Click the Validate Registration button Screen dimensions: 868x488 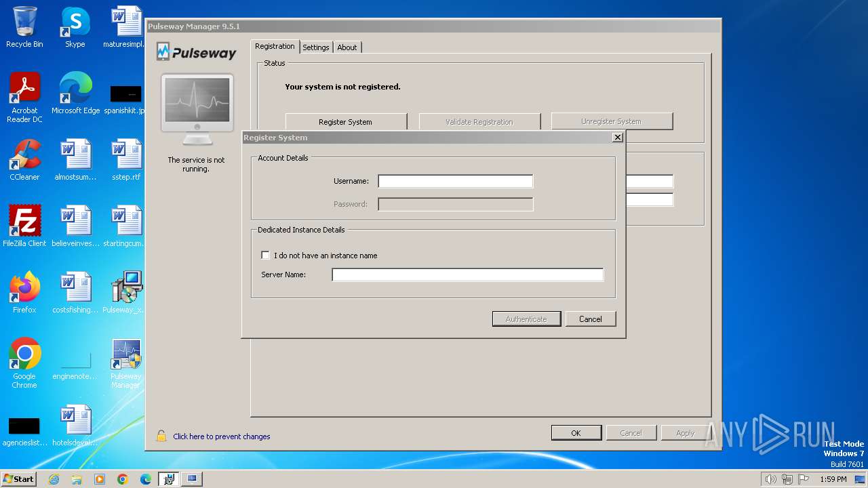pyautogui.click(x=479, y=122)
